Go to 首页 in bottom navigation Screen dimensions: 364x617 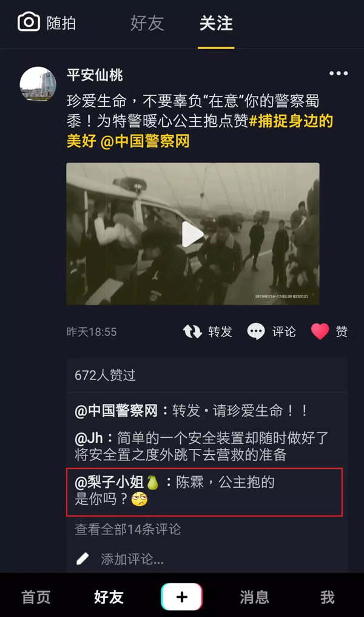pyautogui.click(x=36, y=598)
